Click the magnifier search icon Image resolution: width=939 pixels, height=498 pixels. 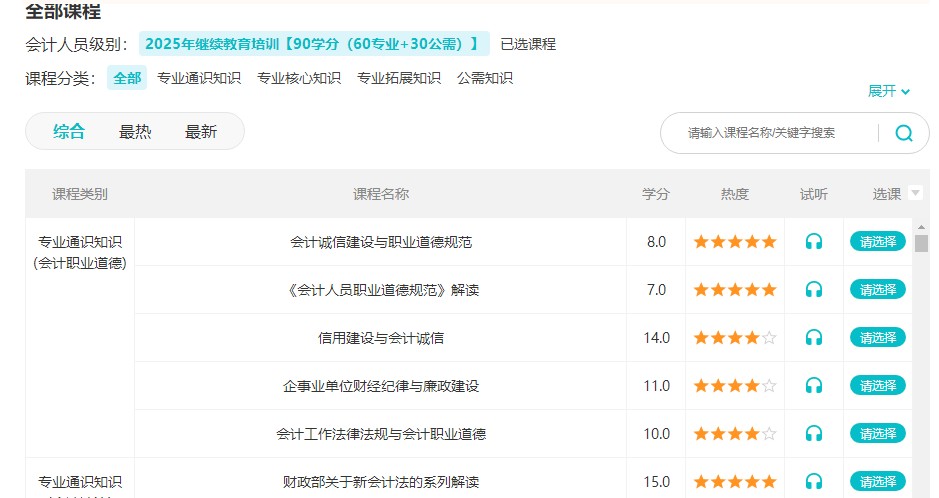[904, 133]
